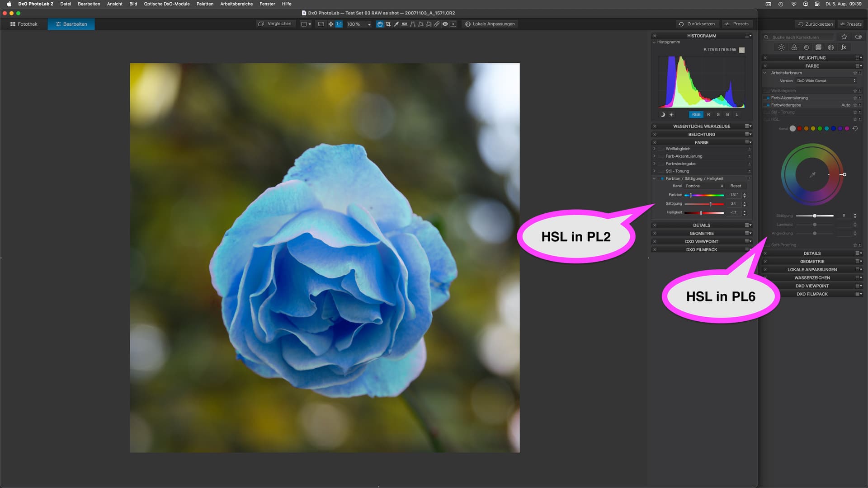Select the repair bandage tool
868x488 pixels.
tap(437, 24)
